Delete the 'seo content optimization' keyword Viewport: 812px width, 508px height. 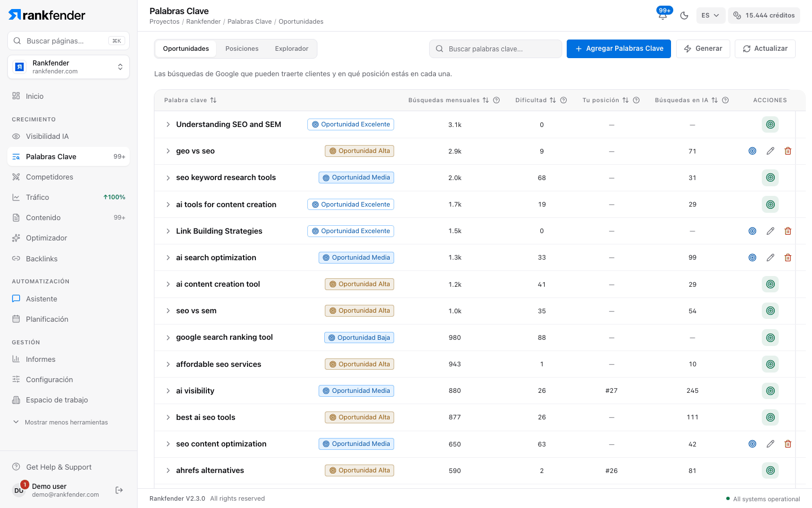click(788, 444)
